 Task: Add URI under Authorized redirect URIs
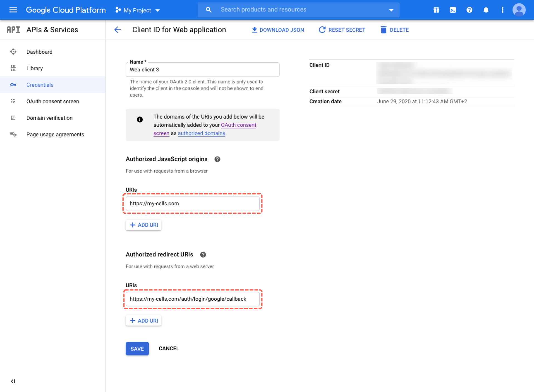pyautogui.click(x=144, y=321)
